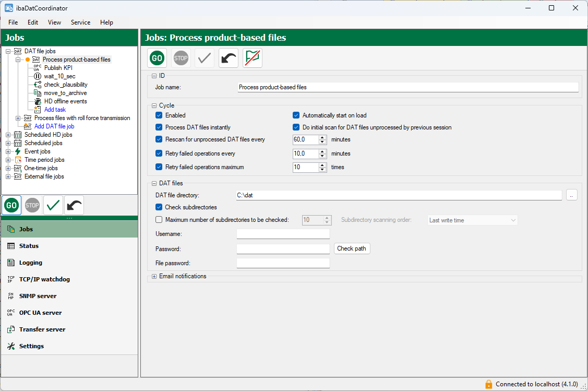
Task: Toggle Retry failed operations maximum checkbox
Action: coord(159,167)
